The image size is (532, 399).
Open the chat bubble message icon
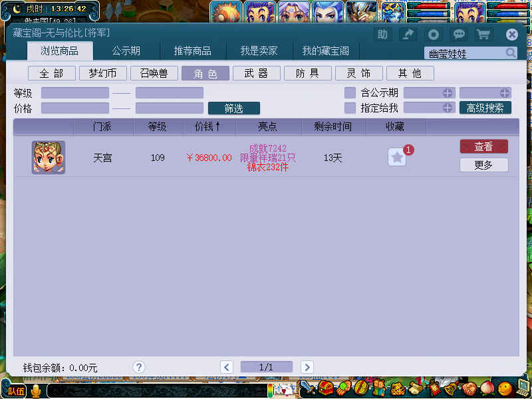(459, 35)
